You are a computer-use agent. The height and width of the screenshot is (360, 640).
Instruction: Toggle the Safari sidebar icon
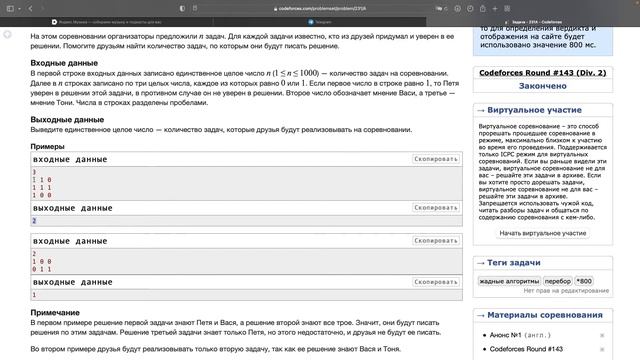tap(10, 8)
